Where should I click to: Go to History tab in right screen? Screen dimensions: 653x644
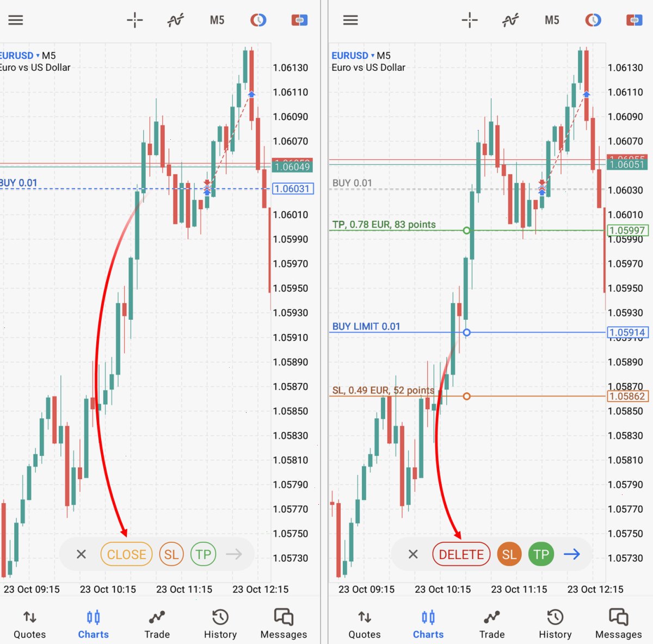pyautogui.click(x=555, y=624)
